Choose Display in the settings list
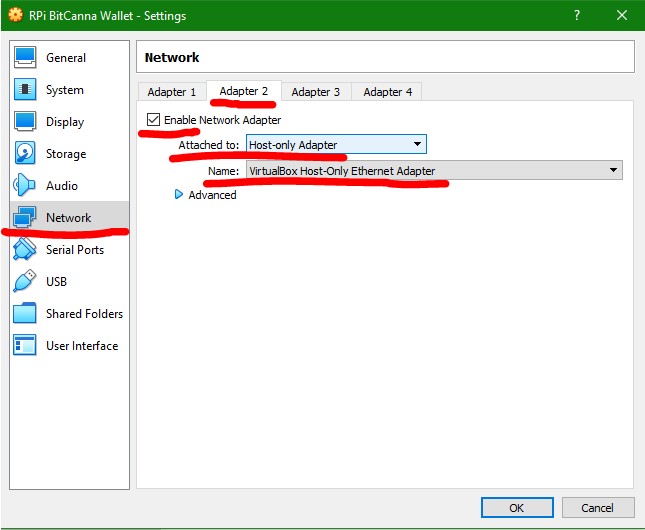The width and height of the screenshot is (645, 530). (x=70, y=121)
